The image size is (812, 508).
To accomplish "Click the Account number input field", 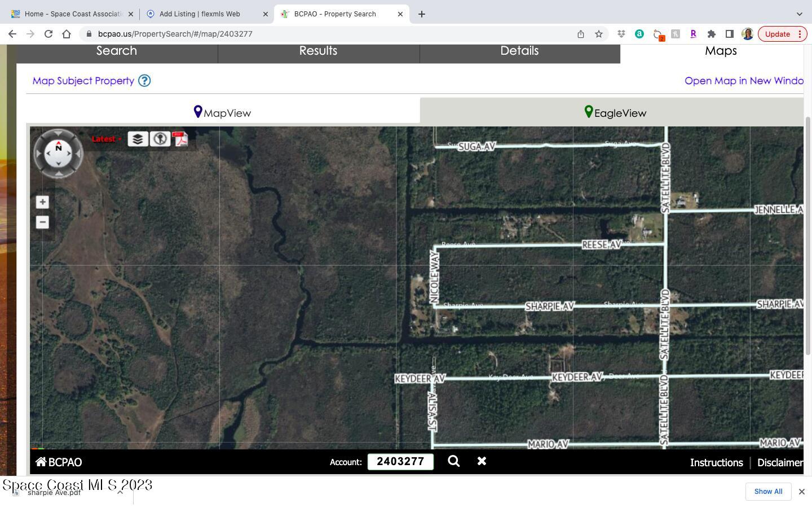I will click(x=400, y=462).
